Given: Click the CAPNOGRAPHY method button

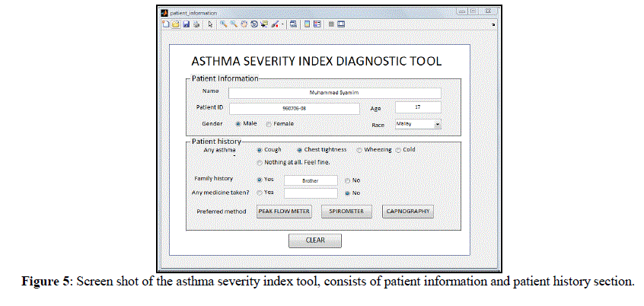Looking at the screenshot, I should pos(407,212).
